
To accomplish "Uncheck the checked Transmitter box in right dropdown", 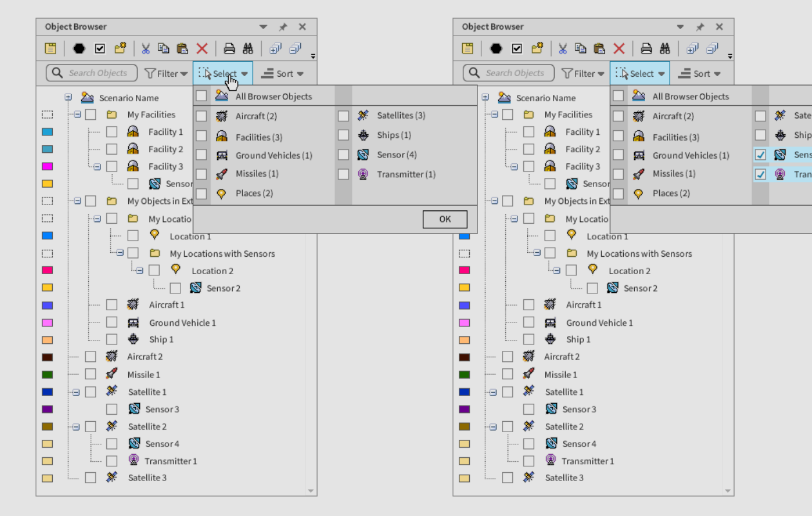I will tap(760, 174).
